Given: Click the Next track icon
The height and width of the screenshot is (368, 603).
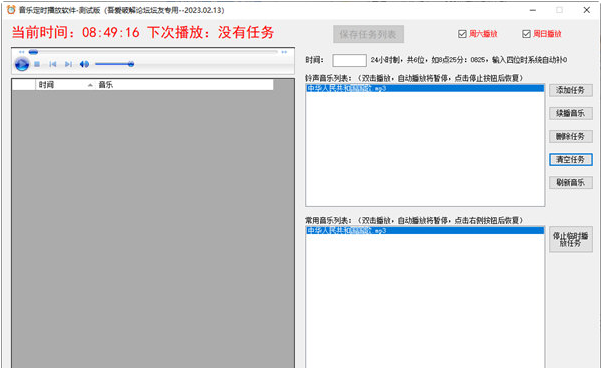Looking at the screenshot, I should (68, 64).
